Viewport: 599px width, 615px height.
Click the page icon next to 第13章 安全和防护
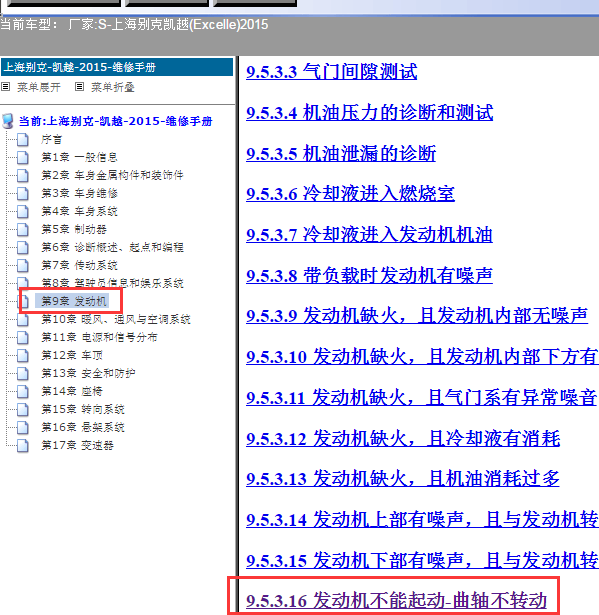click(x=23, y=373)
